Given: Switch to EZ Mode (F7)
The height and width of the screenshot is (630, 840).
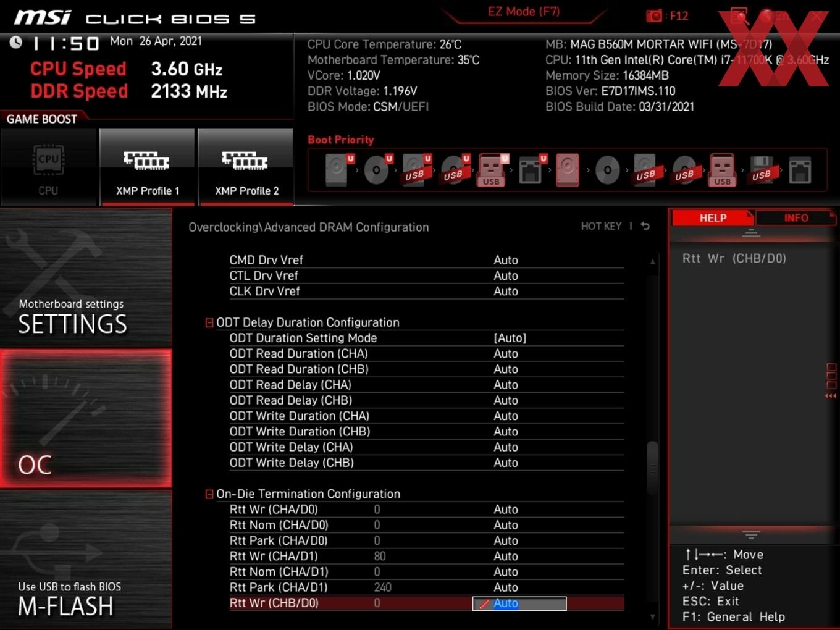Looking at the screenshot, I should click(x=524, y=12).
